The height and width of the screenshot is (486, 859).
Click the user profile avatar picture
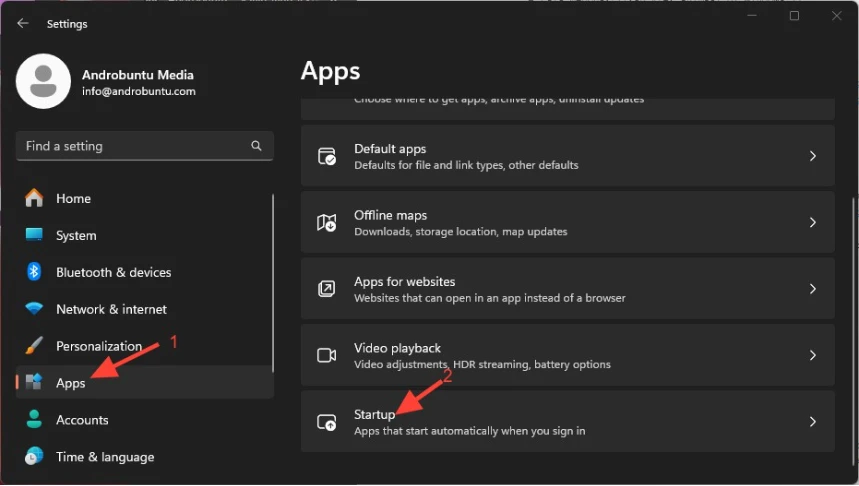click(x=43, y=81)
